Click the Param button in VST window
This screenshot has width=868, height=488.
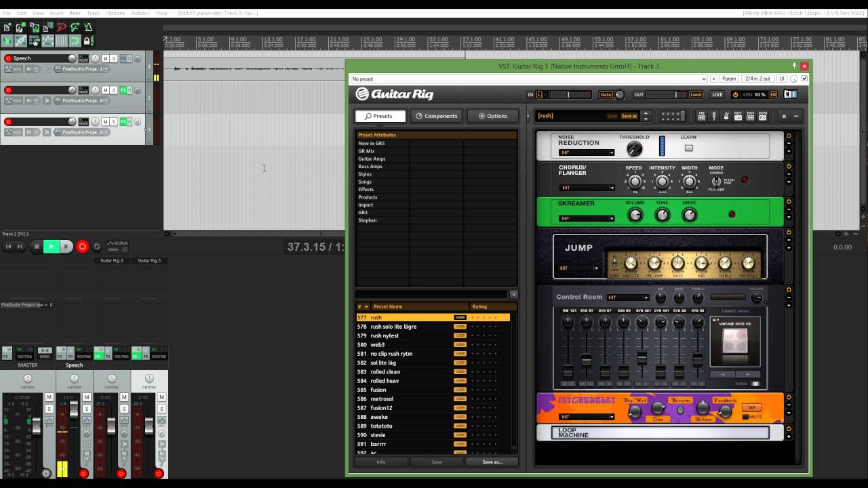[729, 79]
